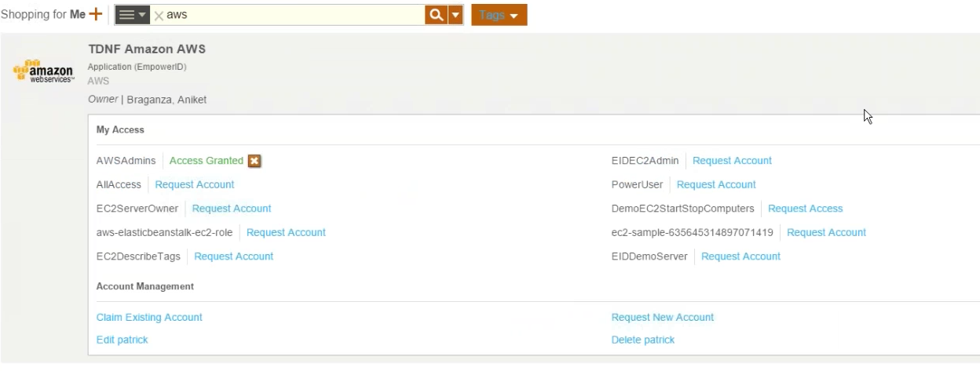Run search with magnifier button
The image size is (980, 371).
[436, 15]
